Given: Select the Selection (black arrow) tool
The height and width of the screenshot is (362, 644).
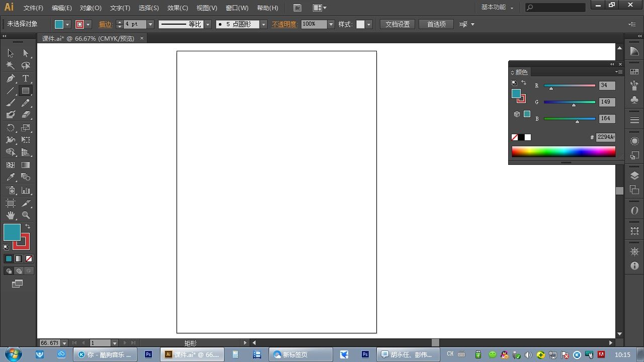Looking at the screenshot, I should (11, 53).
